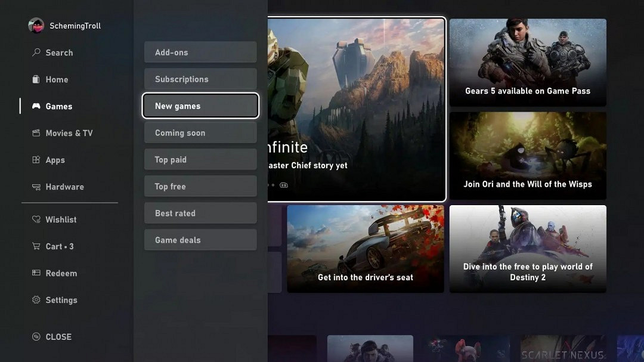Click the Search magnifier icon
Image resolution: width=644 pixels, height=362 pixels.
coord(36,52)
